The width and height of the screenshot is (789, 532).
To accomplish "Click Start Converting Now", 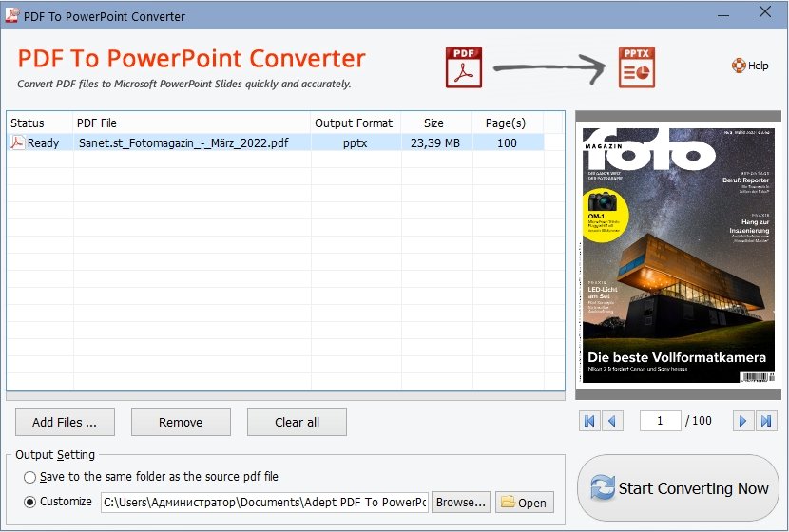I will [x=679, y=487].
